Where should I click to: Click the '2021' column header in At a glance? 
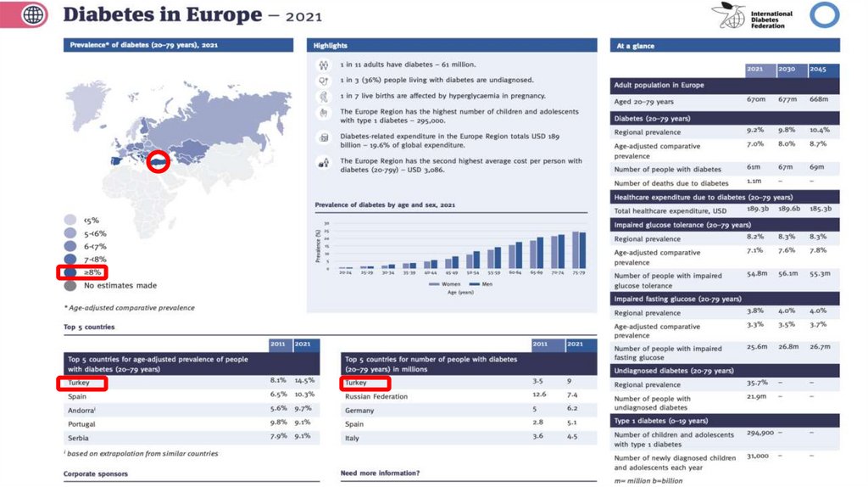(x=760, y=70)
